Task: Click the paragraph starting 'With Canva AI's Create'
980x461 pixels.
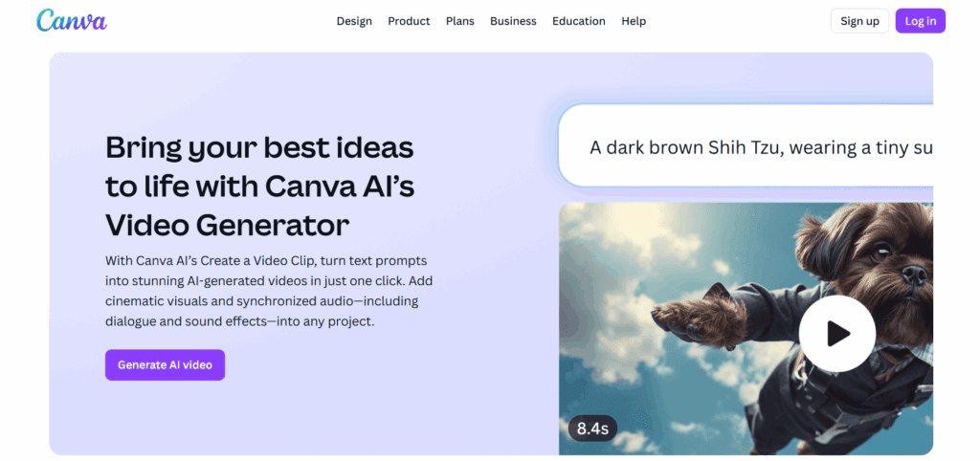Action: point(269,291)
